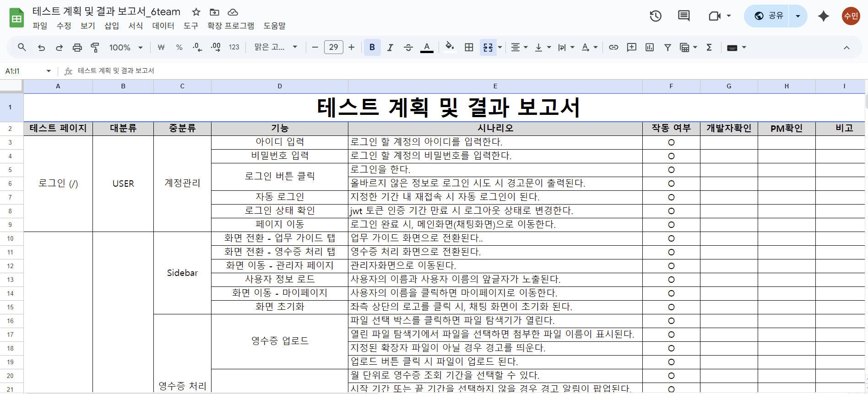Activate the paint format tool
Screen dimensions: 868x394
pyautogui.click(x=95, y=47)
